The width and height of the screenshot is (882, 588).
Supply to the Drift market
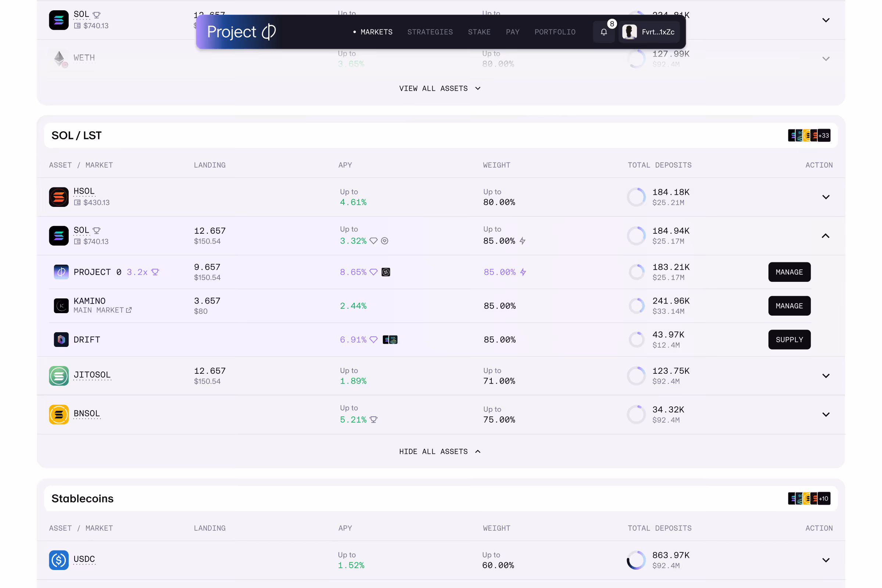(789, 339)
